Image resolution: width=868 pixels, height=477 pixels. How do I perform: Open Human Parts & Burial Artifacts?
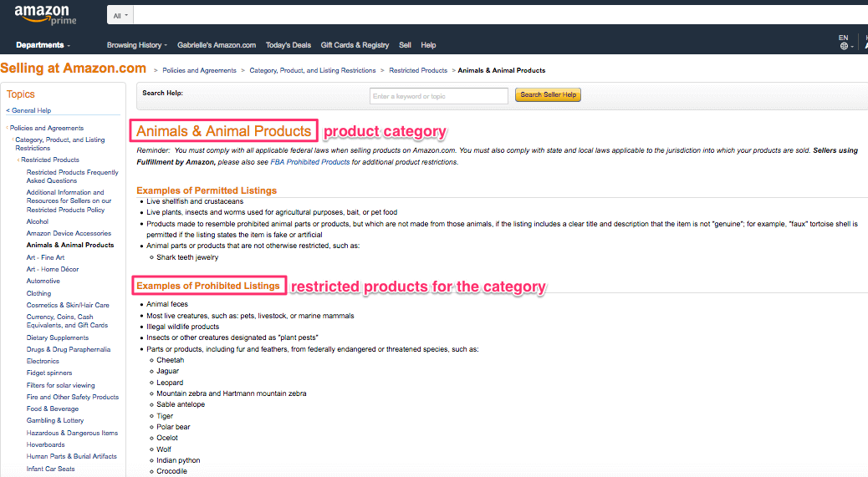click(x=71, y=457)
